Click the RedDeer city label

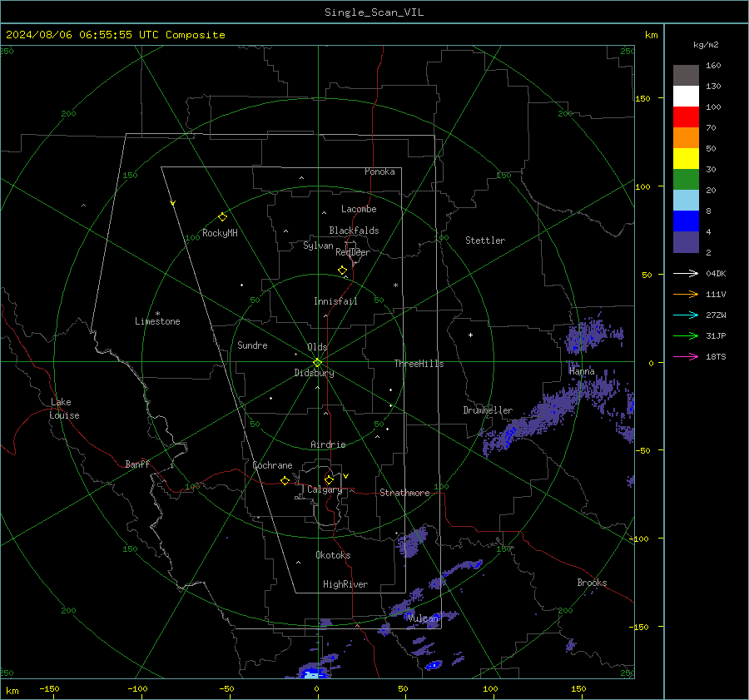click(x=353, y=252)
